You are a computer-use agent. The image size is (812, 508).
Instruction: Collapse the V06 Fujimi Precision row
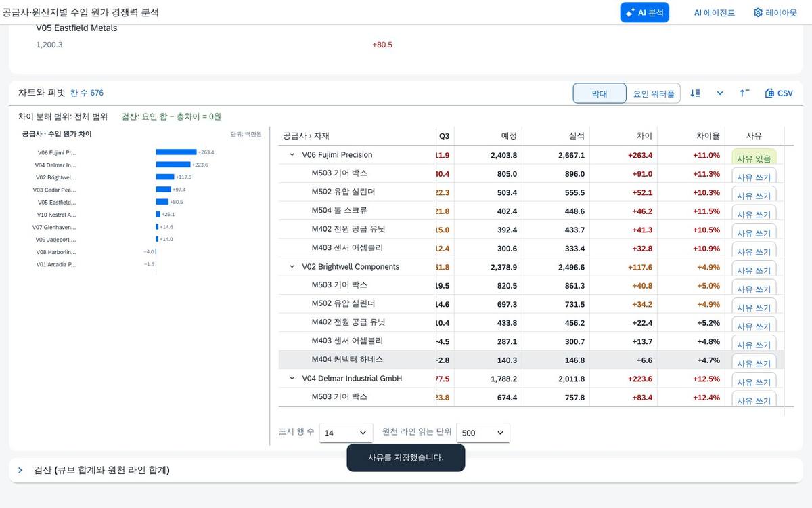pos(292,155)
